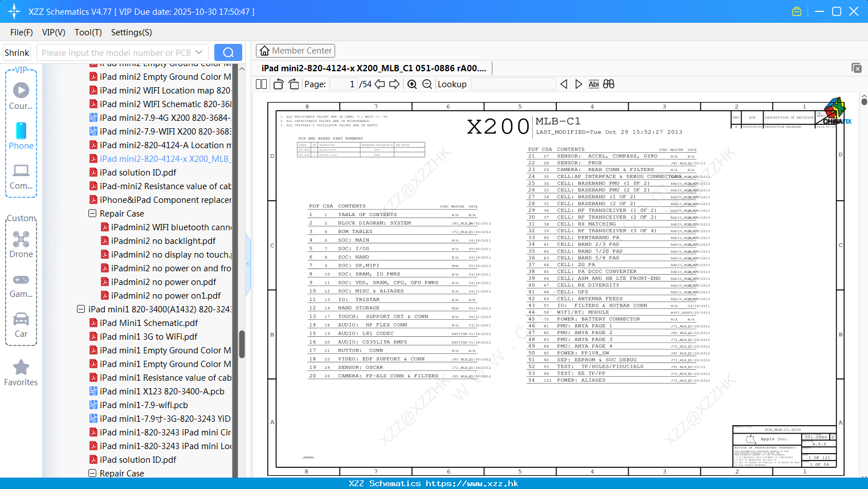The image size is (868, 489).
Task: Open the Drone sidebar category
Action: (x=21, y=244)
